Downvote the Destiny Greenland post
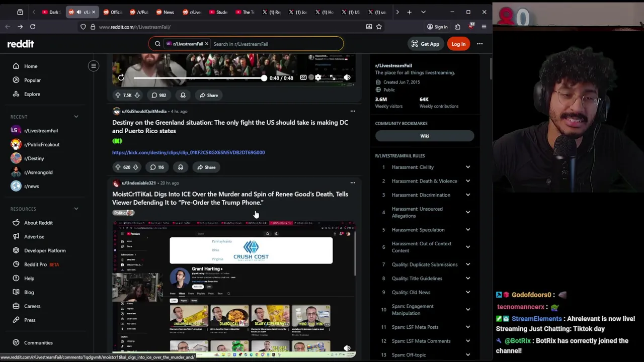644x362 pixels. click(135, 167)
